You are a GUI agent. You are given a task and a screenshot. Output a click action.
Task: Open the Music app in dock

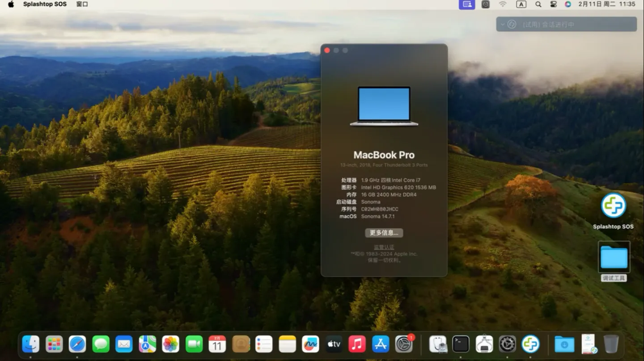[x=357, y=344]
